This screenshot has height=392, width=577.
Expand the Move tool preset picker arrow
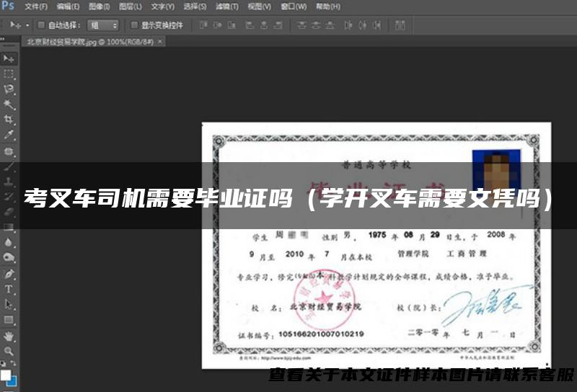pos(27,24)
